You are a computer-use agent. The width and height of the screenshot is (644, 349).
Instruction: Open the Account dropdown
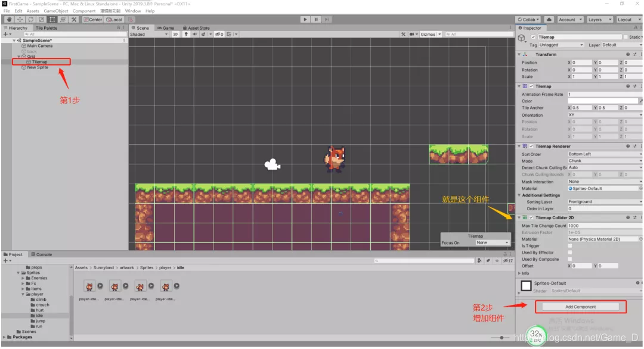tap(570, 19)
